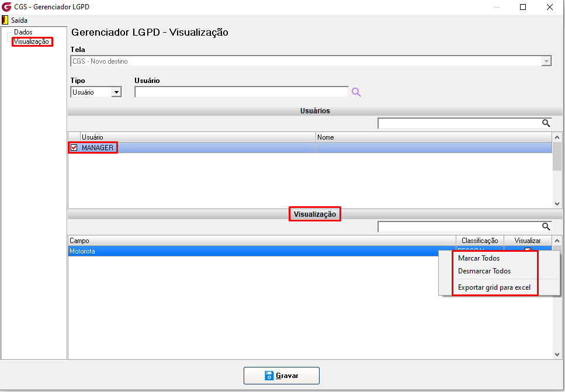Screen dimensions: 565x392
Task: Select Exportar grid para excel option
Action: point(494,287)
